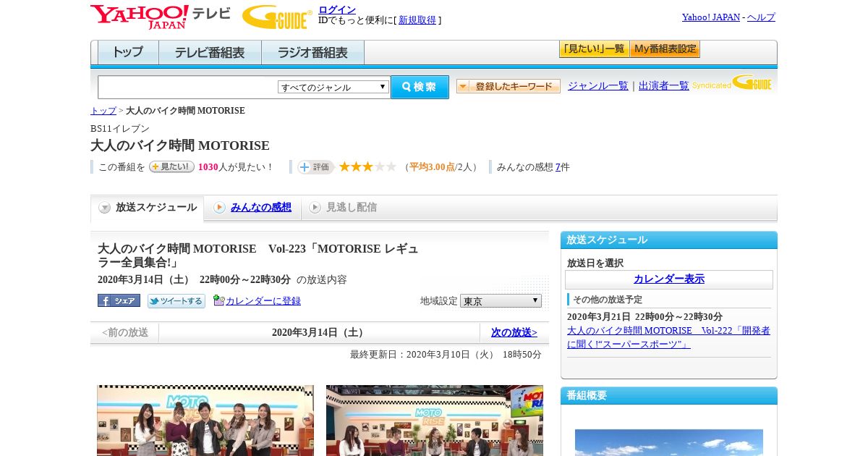Tweet this program with ツイートする button
Image resolution: width=868 pixels, height=456 pixels.
point(176,300)
